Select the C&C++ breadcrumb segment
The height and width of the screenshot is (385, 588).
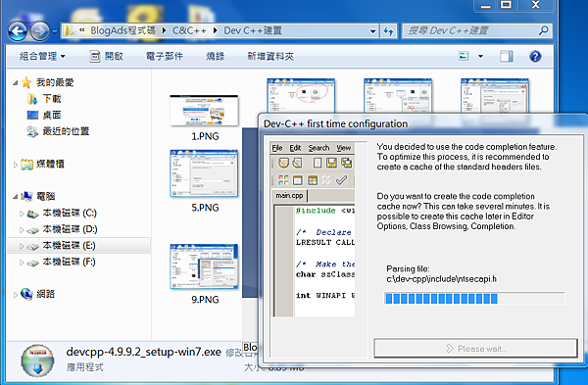(189, 30)
